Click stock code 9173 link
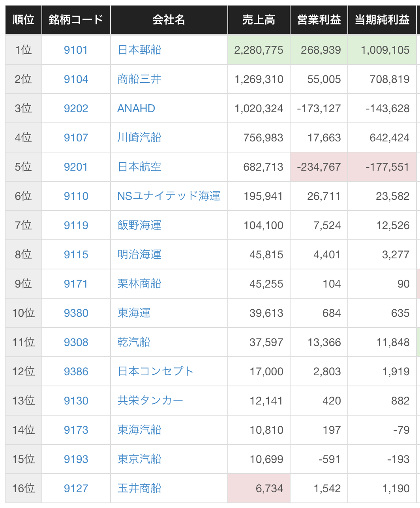The width and height of the screenshot is (420, 508). 76,430
